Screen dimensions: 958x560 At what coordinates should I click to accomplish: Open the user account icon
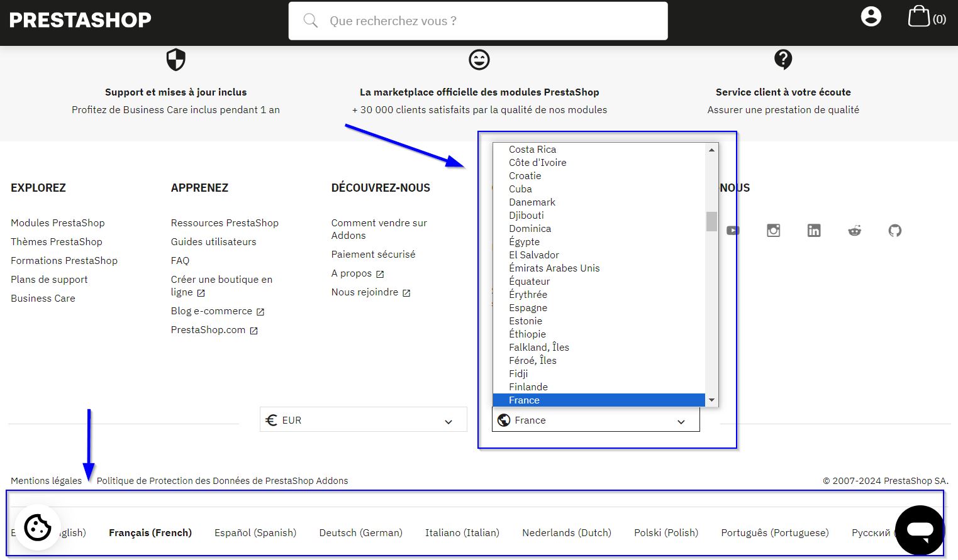(x=871, y=17)
